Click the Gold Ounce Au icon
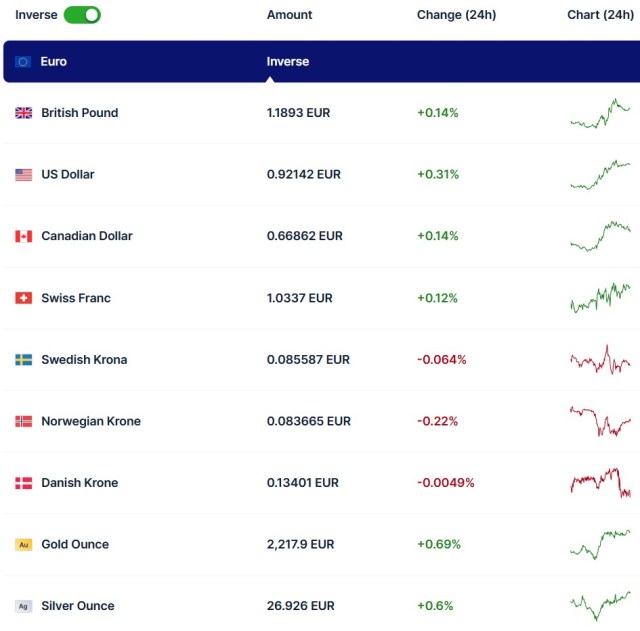Screen dimensions: 640x631 [24, 545]
